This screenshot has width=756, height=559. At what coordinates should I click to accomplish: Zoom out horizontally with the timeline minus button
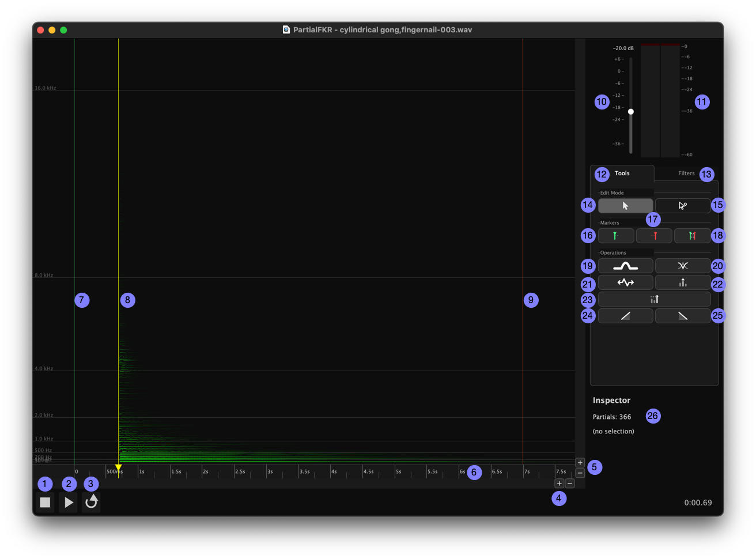click(x=570, y=484)
